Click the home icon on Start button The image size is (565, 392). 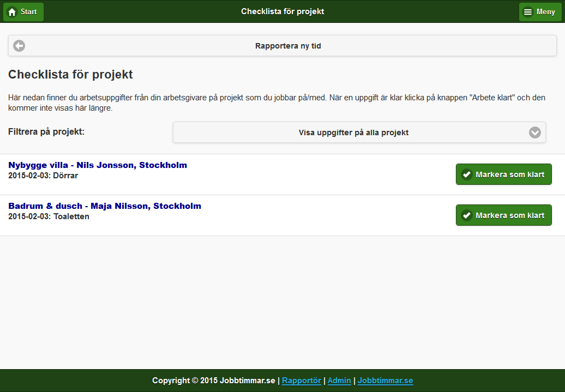coord(12,12)
